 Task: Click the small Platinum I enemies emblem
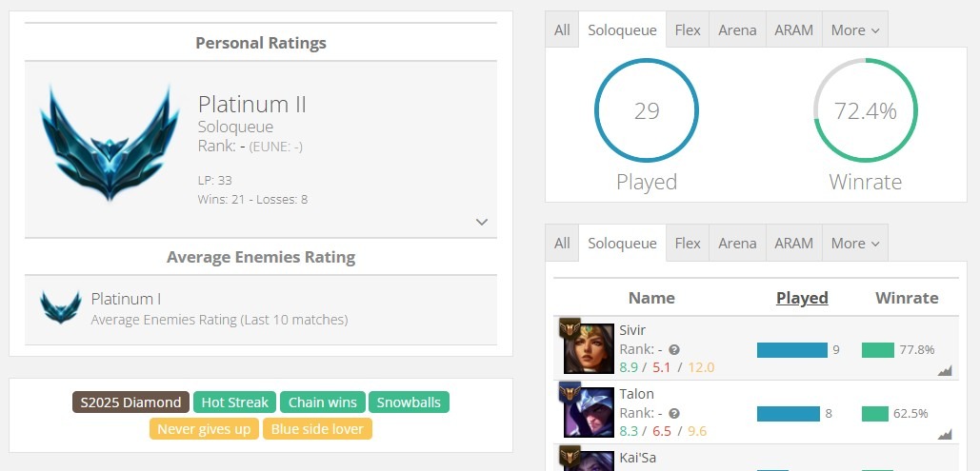[61, 307]
